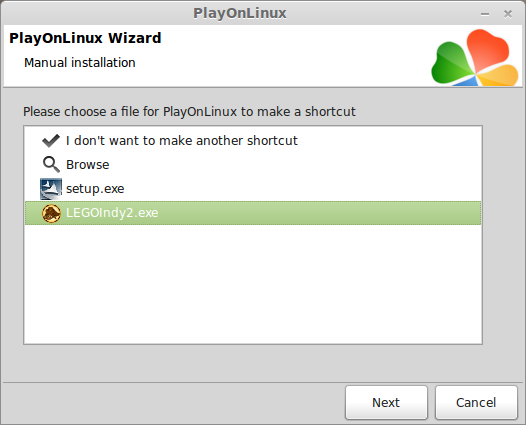Screen dimensions: 526x425
Task: Click the magnifying glass Browse icon
Action: [51, 164]
